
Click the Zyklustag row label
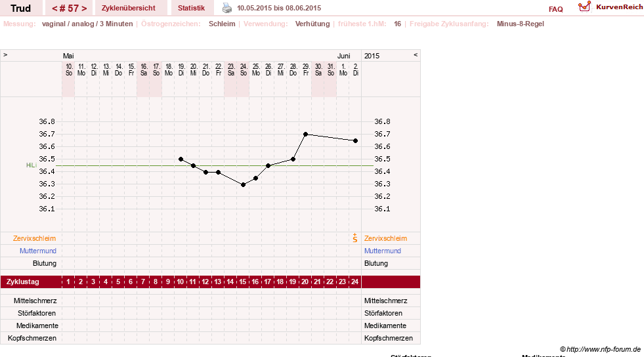click(x=22, y=282)
